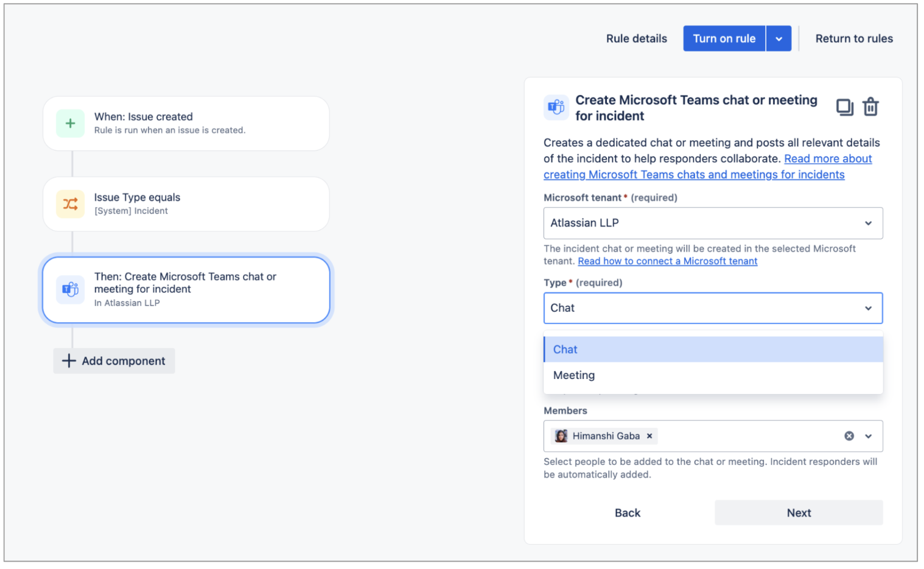Viewport: 924px width, 569px height.
Task: Choose the Meeting option in the list
Action: click(x=713, y=375)
